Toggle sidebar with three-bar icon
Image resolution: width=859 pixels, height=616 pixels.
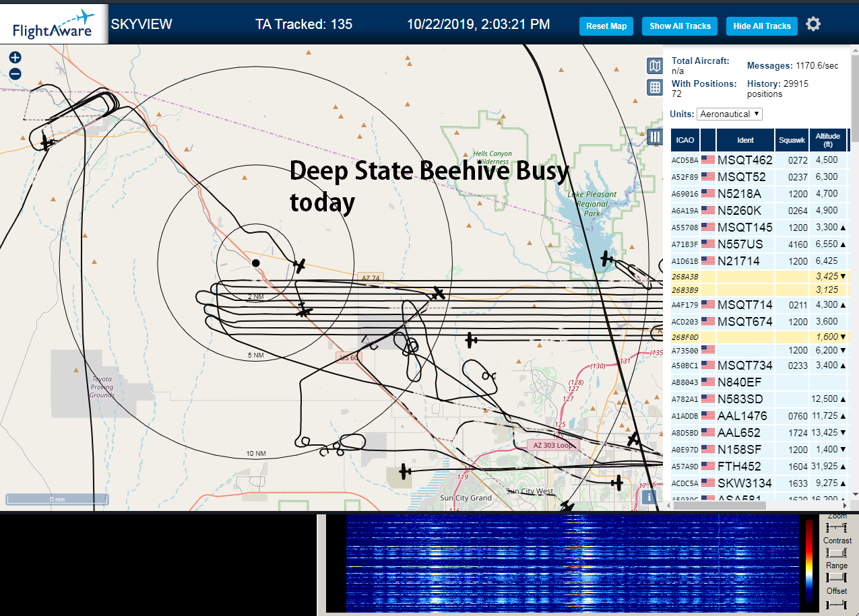point(654,137)
